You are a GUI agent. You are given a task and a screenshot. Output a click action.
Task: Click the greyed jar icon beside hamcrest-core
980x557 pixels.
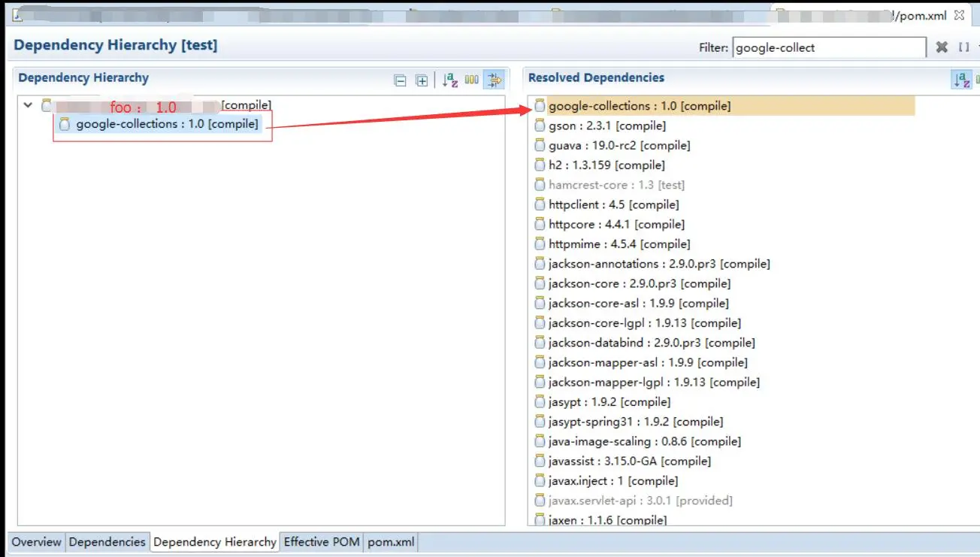pos(540,184)
